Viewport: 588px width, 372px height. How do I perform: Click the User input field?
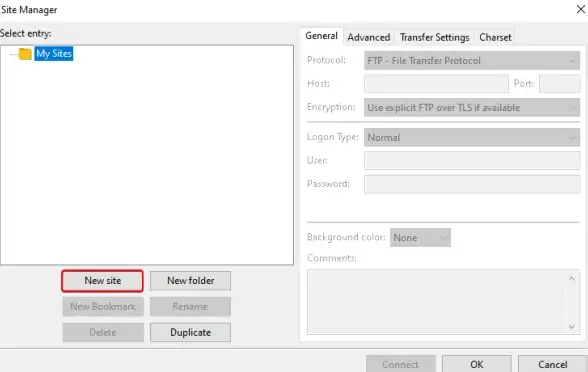472,160
